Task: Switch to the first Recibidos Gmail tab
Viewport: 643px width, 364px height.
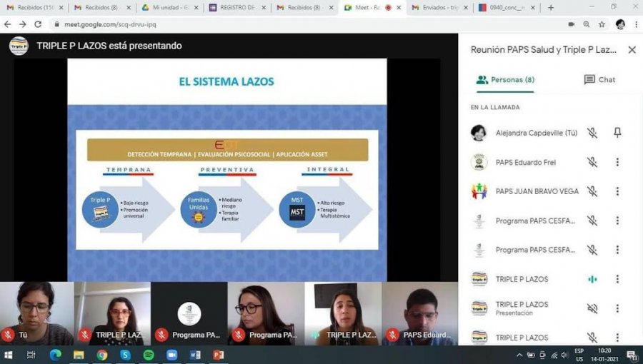Action: click(x=35, y=8)
